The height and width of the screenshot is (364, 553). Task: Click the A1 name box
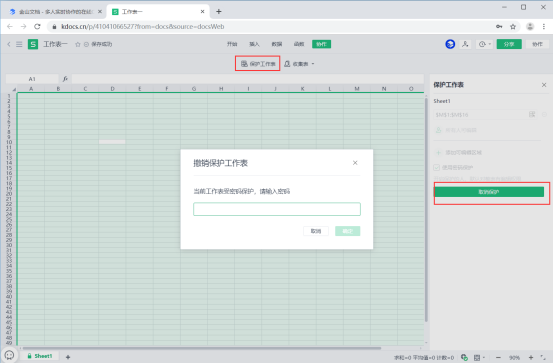(x=32, y=79)
